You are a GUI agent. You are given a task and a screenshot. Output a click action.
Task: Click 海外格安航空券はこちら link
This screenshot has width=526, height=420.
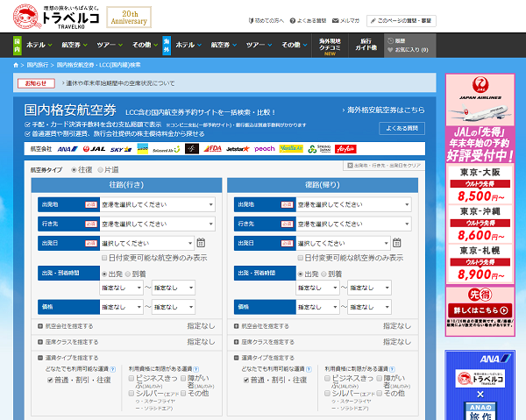pos(386,110)
